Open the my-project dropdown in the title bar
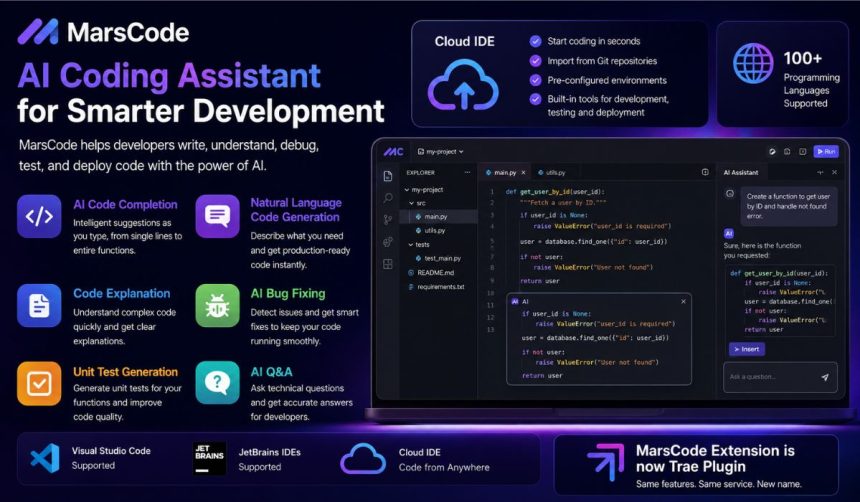The image size is (860, 502). coord(440,151)
